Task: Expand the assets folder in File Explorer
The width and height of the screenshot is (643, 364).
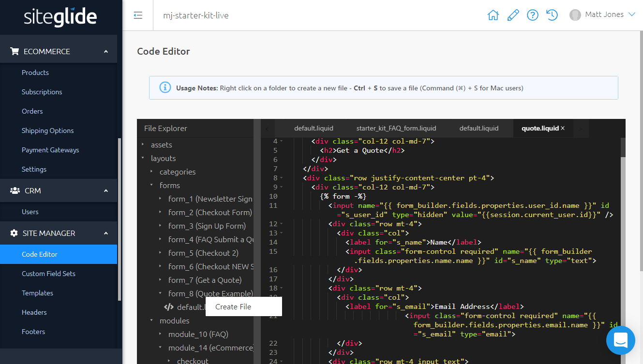Action: point(161,145)
